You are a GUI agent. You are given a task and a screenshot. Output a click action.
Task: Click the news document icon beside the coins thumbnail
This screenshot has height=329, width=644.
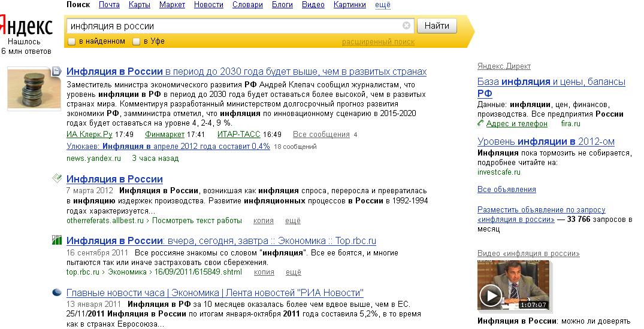coord(56,71)
